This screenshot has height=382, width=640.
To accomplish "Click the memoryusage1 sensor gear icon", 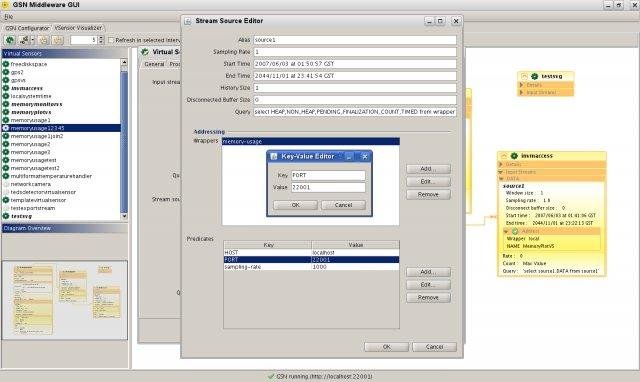I will 6,120.
